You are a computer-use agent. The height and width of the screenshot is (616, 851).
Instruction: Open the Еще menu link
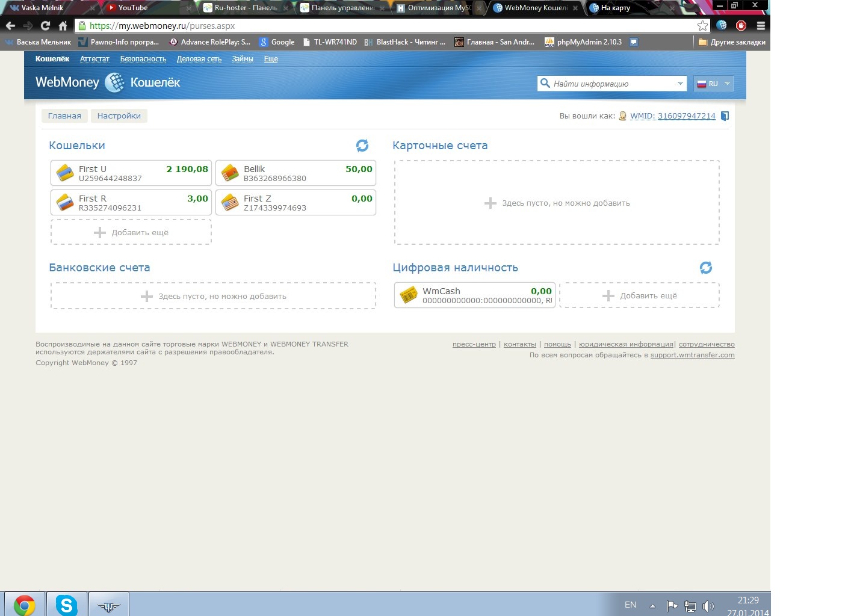pos(271,59)
